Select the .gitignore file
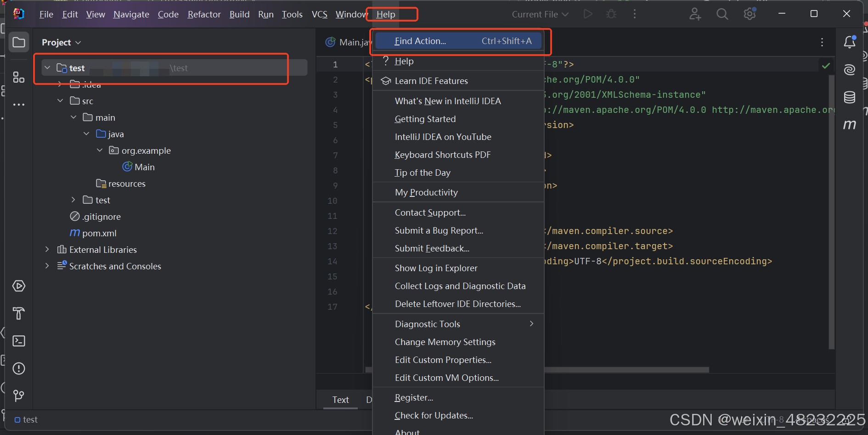This screenshot has width=868, height=435. pos(96,217)
